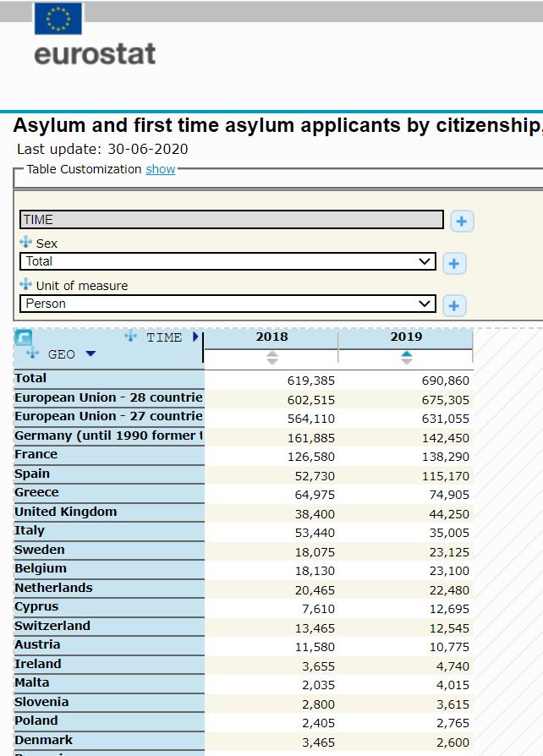Click the 44,250 United Kingdom 2019 cell
Screen dimensions: 543x756
[x=406, y=514]
